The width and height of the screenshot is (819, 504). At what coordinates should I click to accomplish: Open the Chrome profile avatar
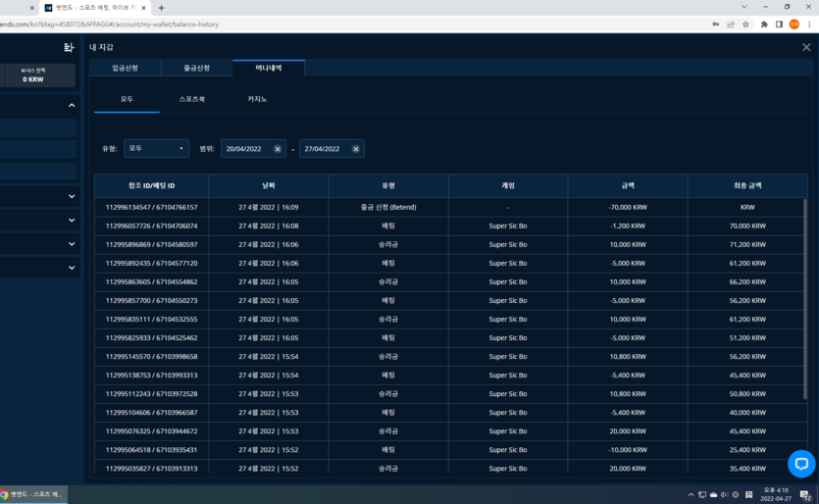coord(793,25)
